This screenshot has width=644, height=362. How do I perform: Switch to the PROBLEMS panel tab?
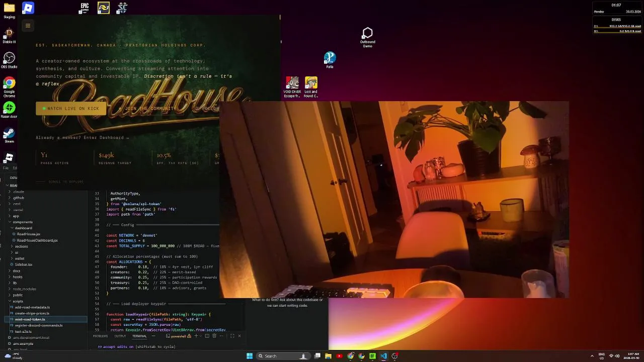[x=100, y=336]
